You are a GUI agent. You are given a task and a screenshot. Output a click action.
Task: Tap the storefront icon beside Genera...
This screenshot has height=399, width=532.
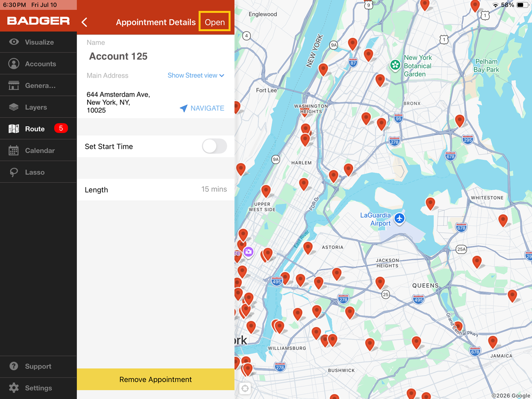(x=14, y=85)
